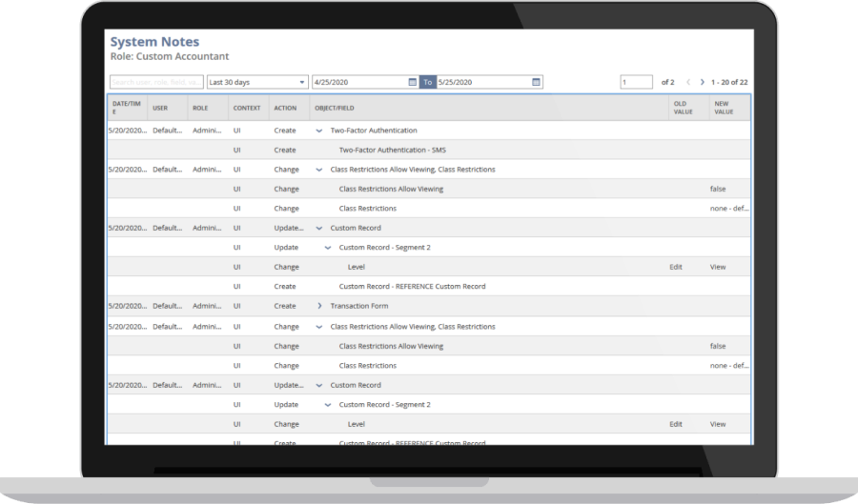
Task: Collapse the first Class Restrictions Allow Viewing group
Action: [319, 170]
